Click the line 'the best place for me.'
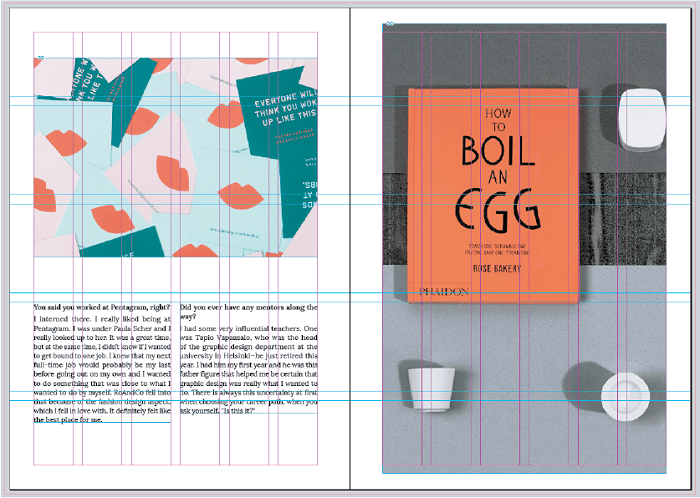Viewport: 700px width, 498px height. [68, 419]
